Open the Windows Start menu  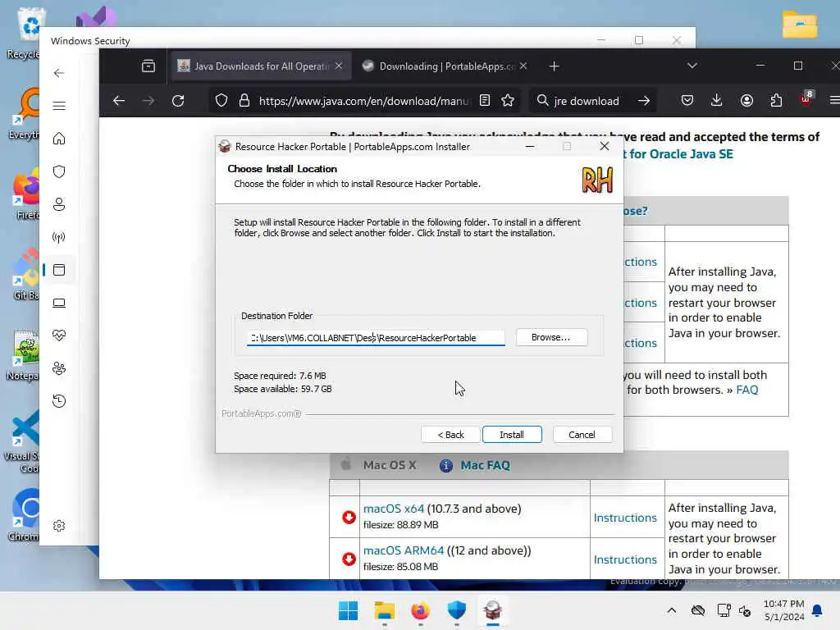[x=348, y=610]
